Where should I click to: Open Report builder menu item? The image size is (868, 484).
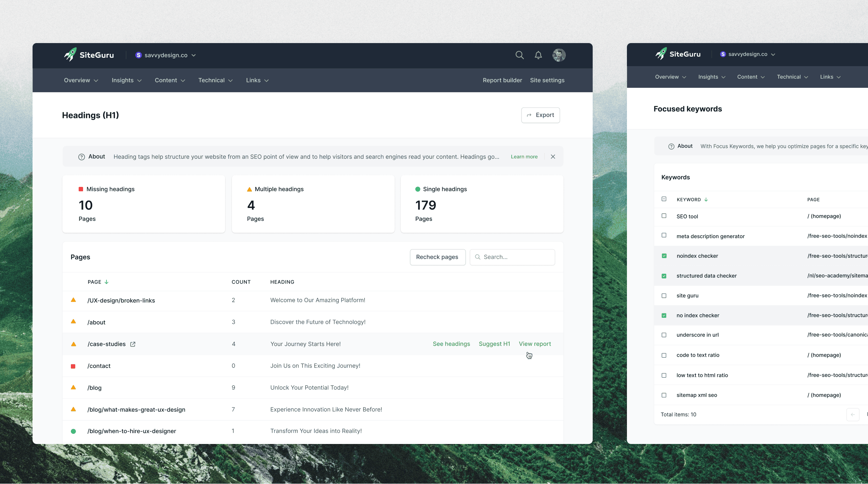[502, 80]
